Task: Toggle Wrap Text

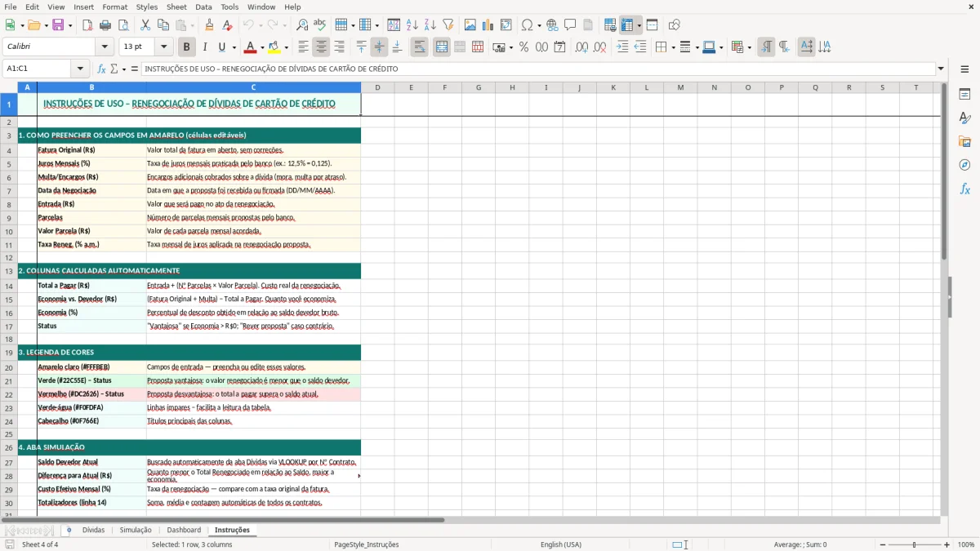Action: coord(420,47)
